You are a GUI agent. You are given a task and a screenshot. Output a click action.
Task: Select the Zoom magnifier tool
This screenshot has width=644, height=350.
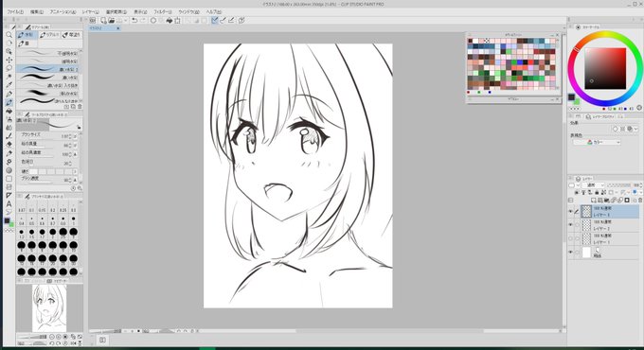click(9, 35)
